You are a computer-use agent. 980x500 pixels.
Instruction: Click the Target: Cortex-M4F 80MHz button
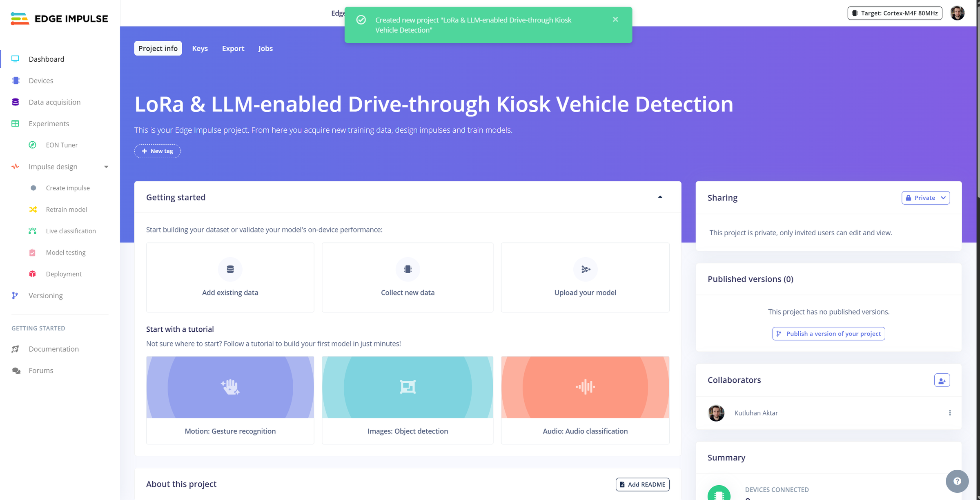[x=895, y=13]
